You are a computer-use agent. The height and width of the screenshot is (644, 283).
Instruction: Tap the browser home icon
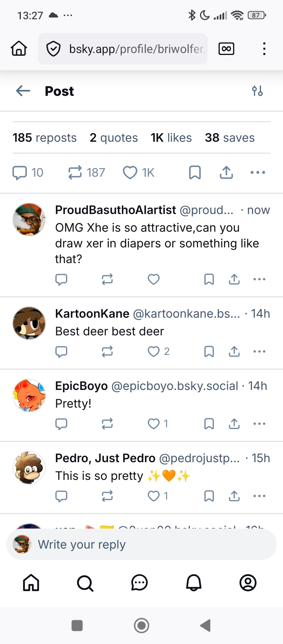pyautogui.click(x=19, y=49)
